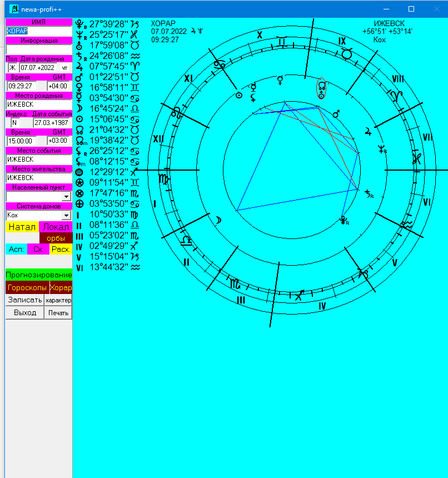
Task: Click the GMT offset field +04:00
Action: 58,86
